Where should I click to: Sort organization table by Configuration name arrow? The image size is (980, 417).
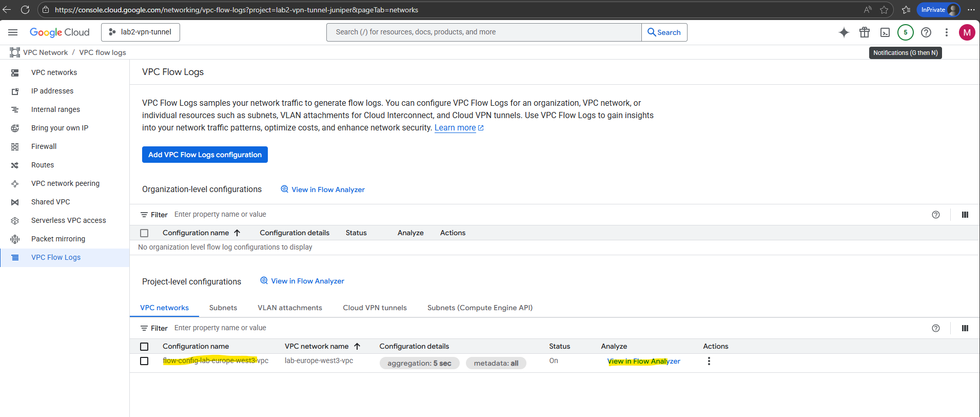[x=237, y=233]
